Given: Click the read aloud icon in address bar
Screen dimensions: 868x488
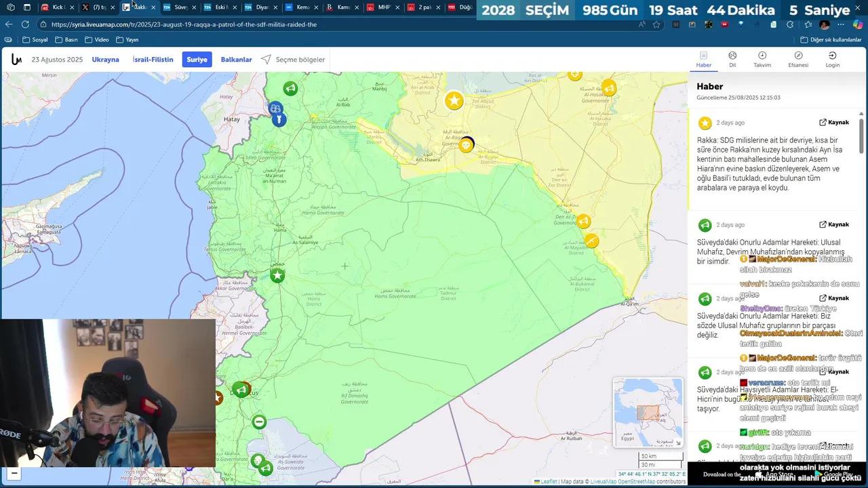Looking at the screenshot, I should pos(642,24).
